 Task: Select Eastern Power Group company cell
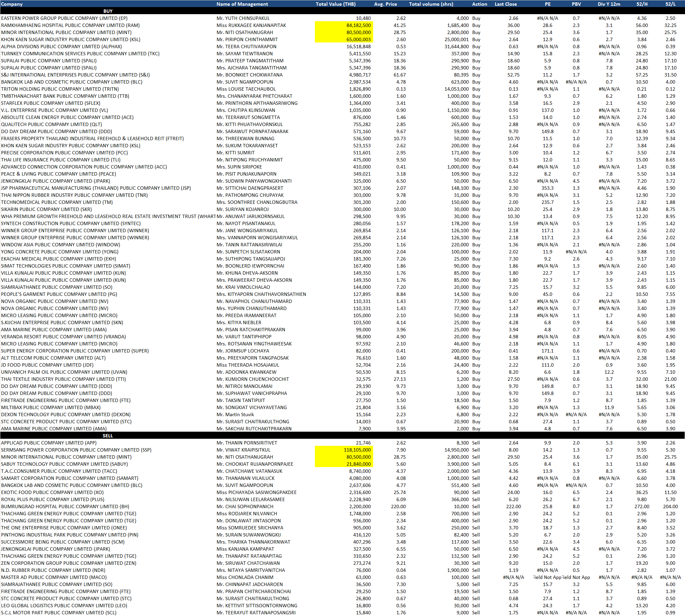[64, 18]
